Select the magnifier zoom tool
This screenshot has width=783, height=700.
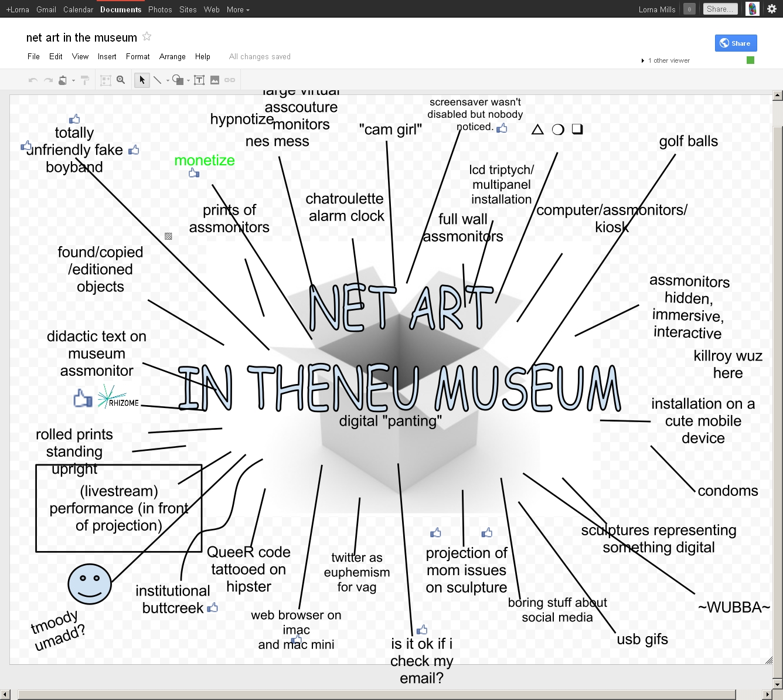pos(121,80)
